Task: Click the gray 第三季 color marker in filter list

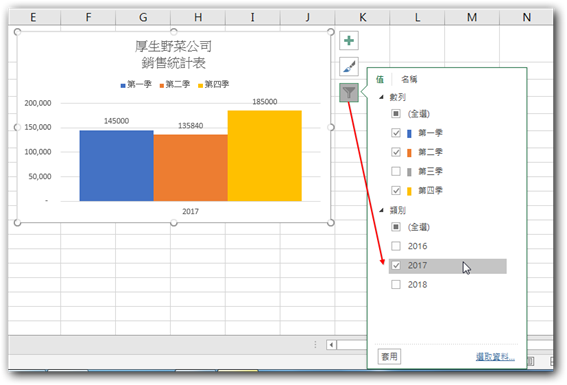Action: click(x=409, y=172)
